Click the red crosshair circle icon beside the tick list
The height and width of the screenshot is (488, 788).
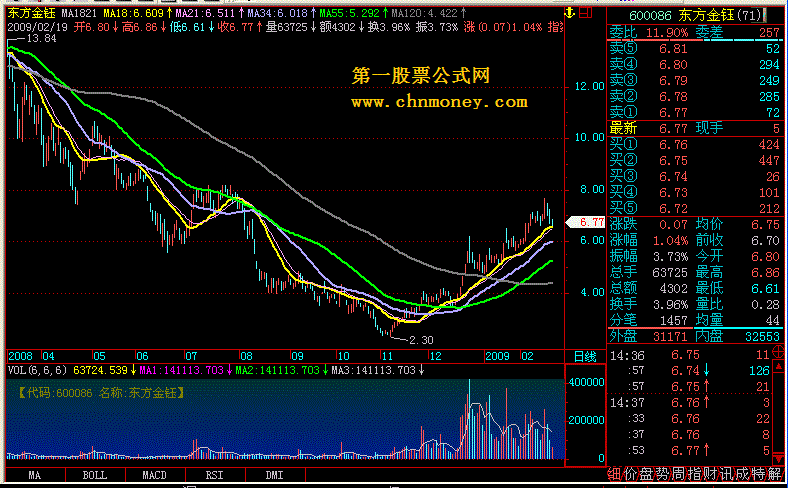(x=778, y=350)
